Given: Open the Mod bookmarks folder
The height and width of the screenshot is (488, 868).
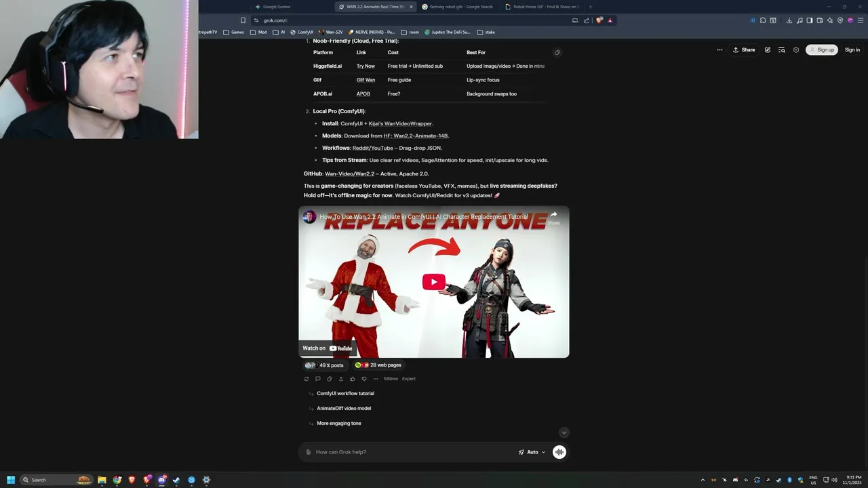Looking at the screenshot, I should [x=258, y=32].
